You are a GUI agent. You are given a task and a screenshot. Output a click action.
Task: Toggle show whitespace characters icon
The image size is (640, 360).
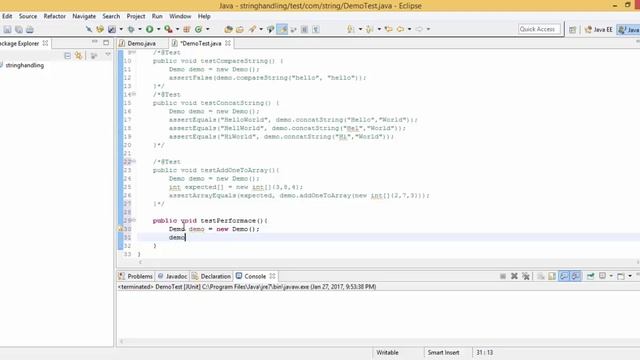pos(316,29)
